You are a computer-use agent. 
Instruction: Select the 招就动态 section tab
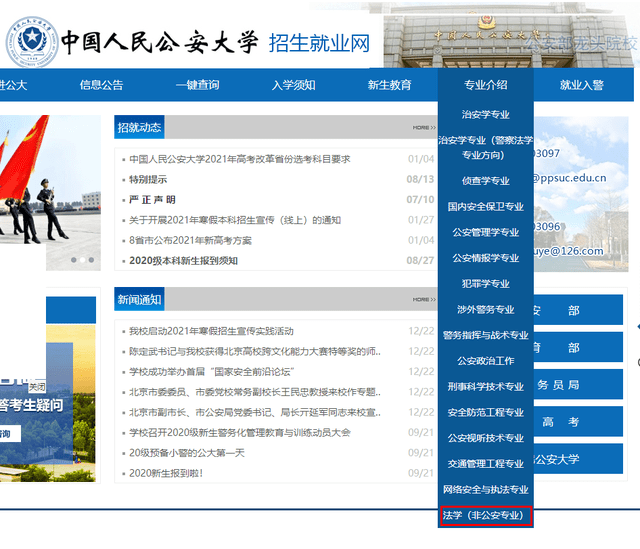pos(139,127)
